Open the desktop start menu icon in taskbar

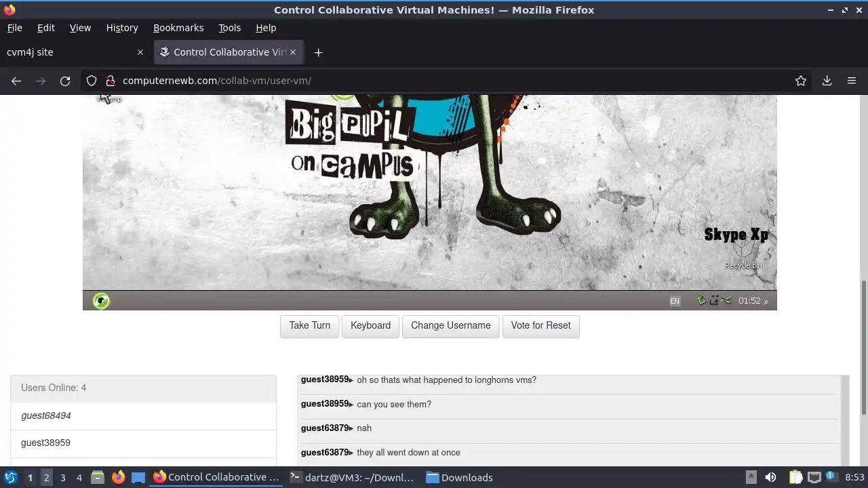[10, 477]
